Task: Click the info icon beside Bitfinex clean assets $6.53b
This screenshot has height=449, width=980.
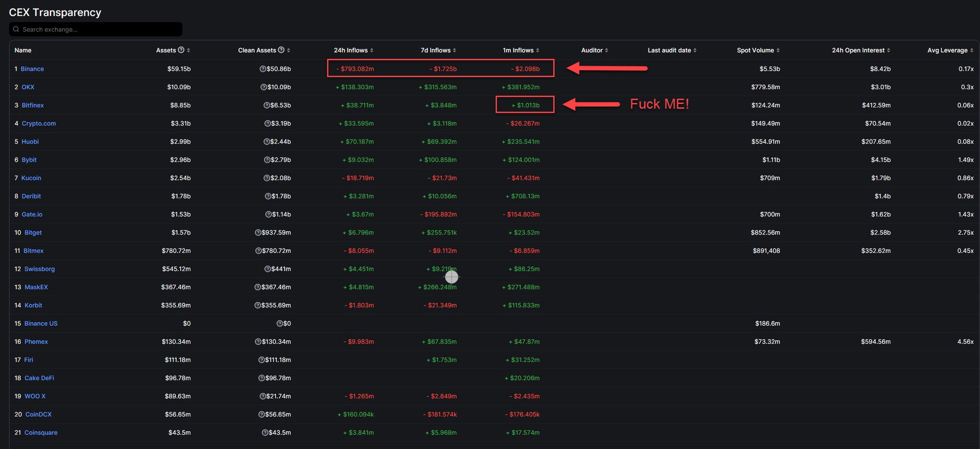Action: coord(267,105)
